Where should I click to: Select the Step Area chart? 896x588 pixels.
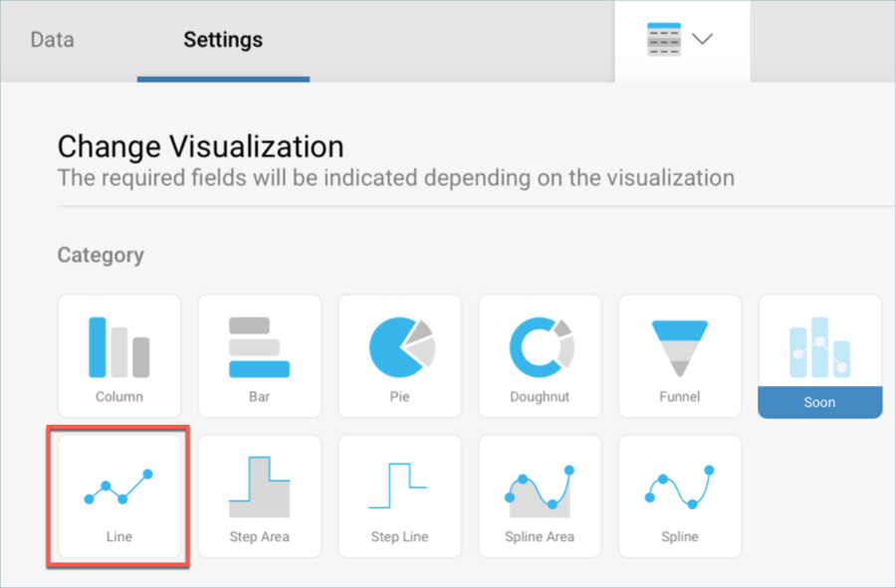(x=259, y=495)
